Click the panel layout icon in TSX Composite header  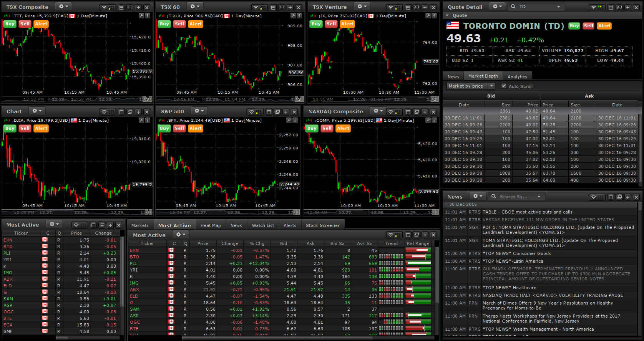121,7
